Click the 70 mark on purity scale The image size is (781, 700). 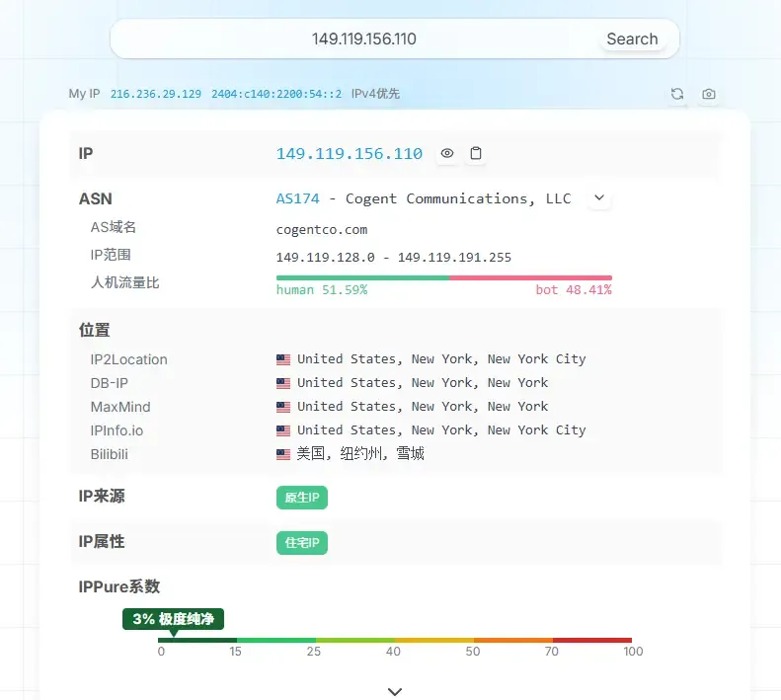tap(551, 652)
